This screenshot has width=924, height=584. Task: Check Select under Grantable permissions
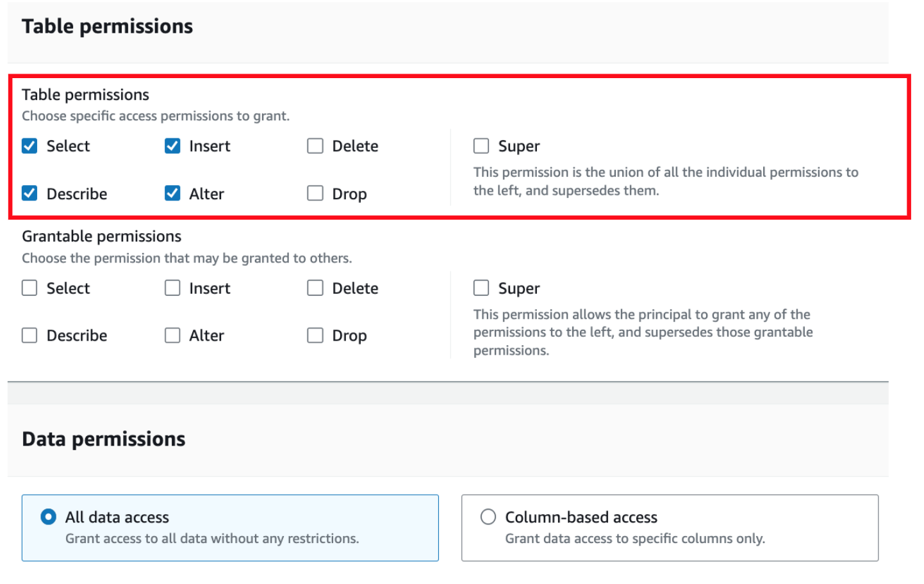pyautogui.click(x=29, y=288)
